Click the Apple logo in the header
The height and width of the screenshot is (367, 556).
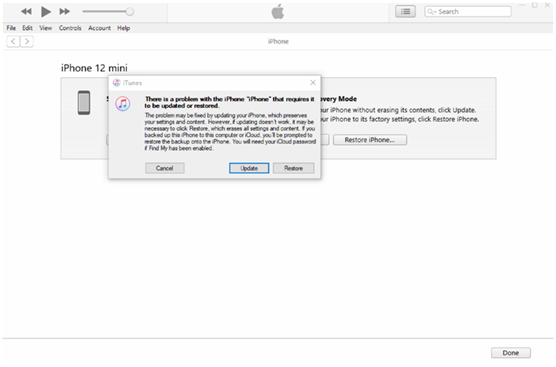click(278, 11)
